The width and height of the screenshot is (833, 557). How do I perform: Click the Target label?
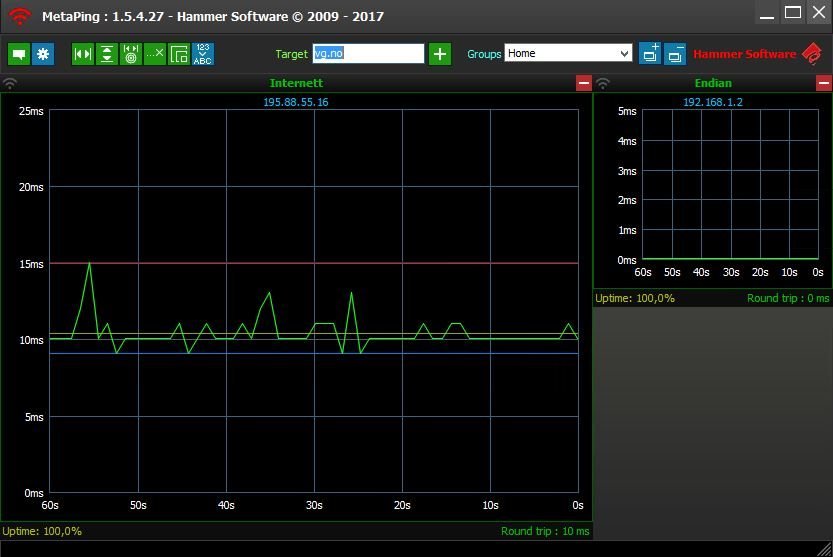pyautogui.click(x=291, y=54)
